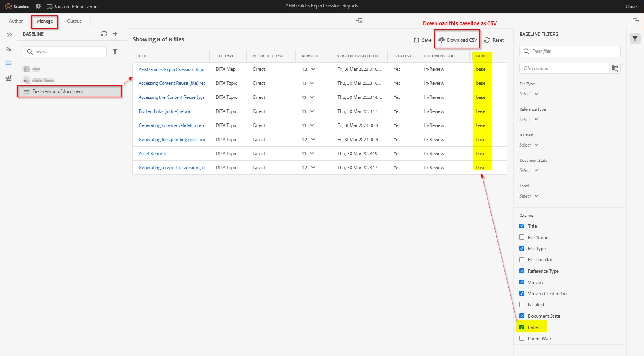Expand the left sidebar with double-chevron icon
Image resolution: width=644 pixels, height=356 pixels.
click(9, 35)
